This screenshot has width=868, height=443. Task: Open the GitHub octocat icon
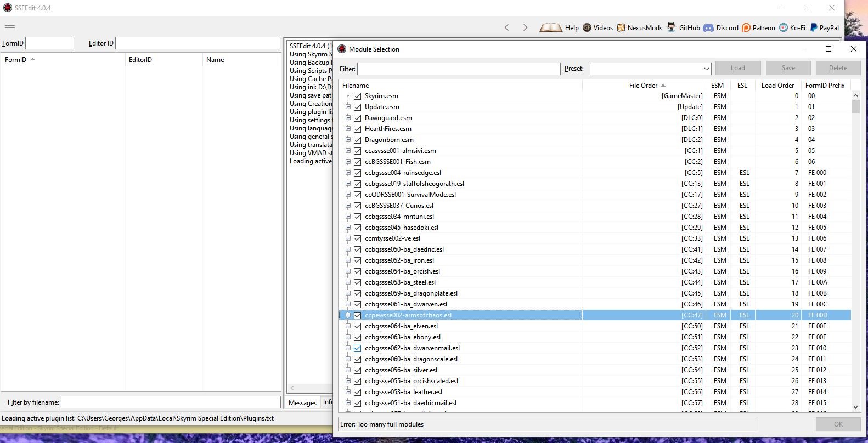click(x=671, y=27)
